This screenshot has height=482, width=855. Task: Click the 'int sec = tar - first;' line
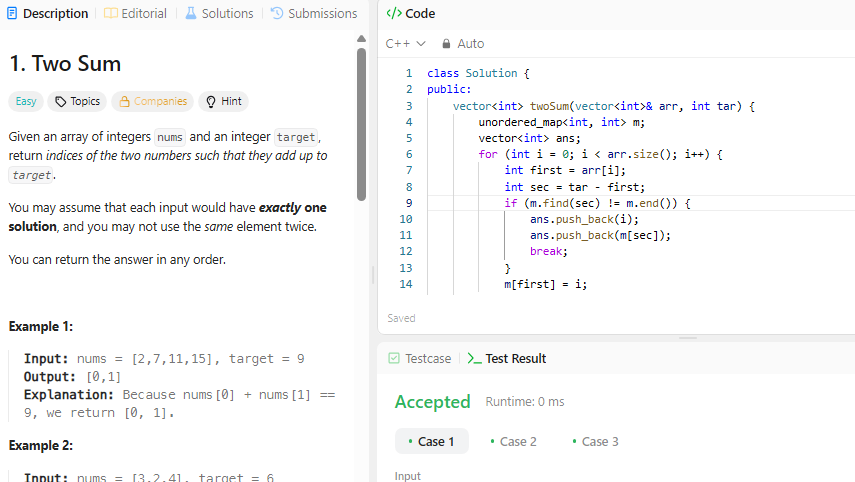click(574, 187)
